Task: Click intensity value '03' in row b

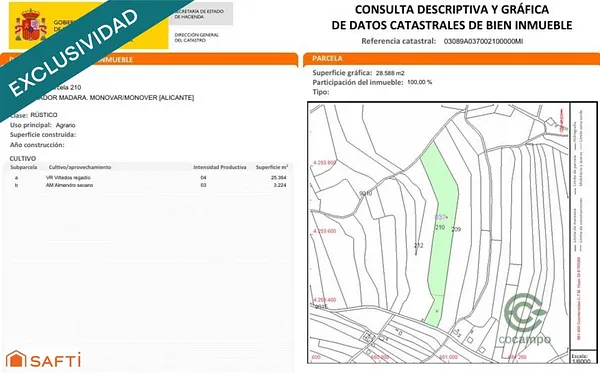Action: point(203,185)
